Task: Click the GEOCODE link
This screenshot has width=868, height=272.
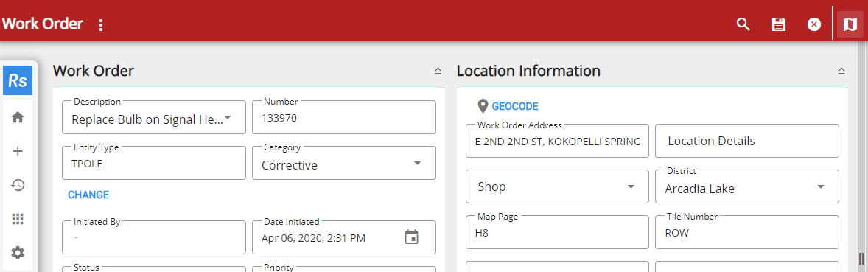Action: point(515,106)
